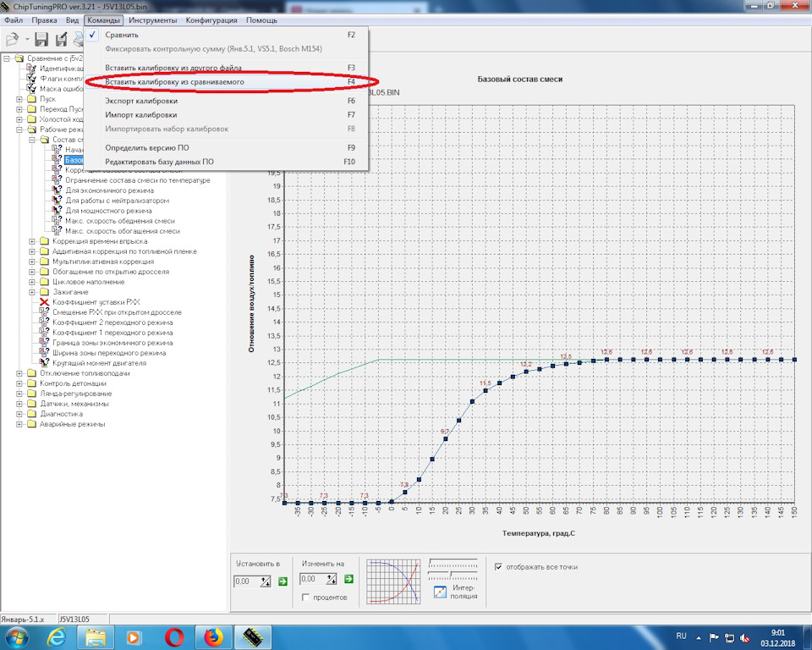812x650 pixels.
Task: Choose Вставить калибровку из сравниваемого
Action: 228,82
